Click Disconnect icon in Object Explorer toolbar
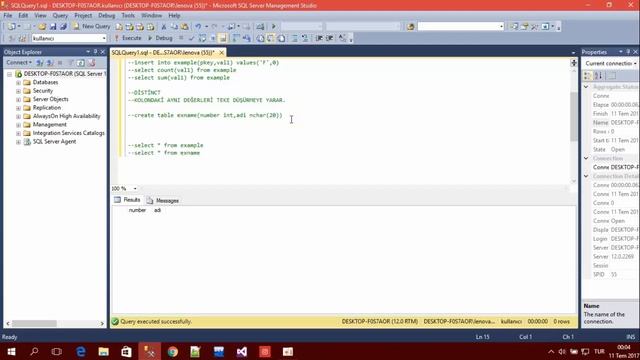 [50, 62]
